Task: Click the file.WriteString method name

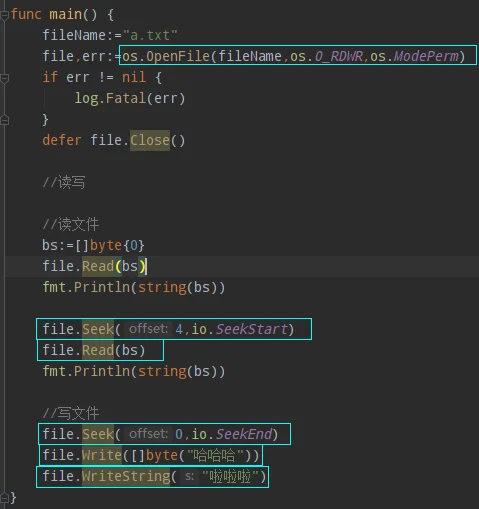Action: click(126, 476)
